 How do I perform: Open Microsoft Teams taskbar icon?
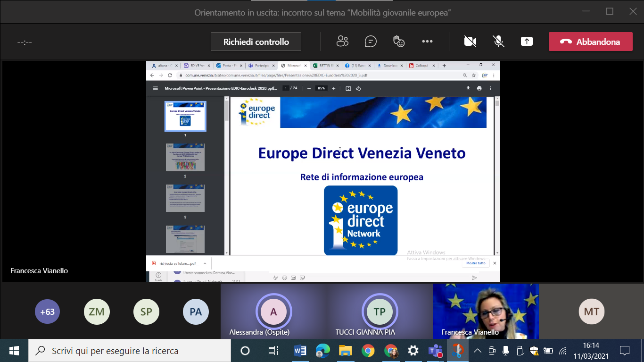tap(435, 351)
